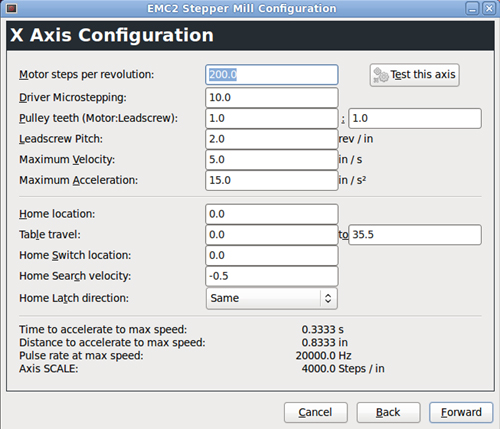This screenshot has height=429, width=500.
Task: Open the Home Latch direction dropdown
Action: [272, 298]
